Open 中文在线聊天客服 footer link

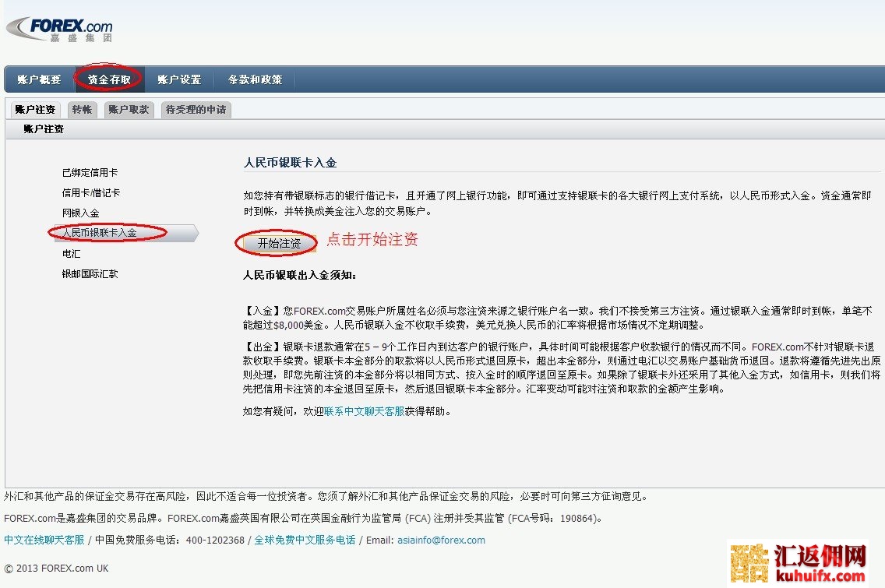coord(44,540)
